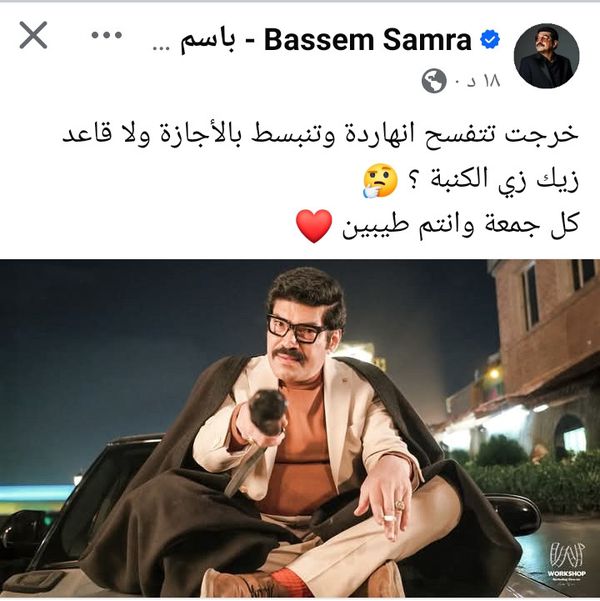Click the first line starting خرجت تتفسح
This screenshot has height=601, width=600.
tap(320, 135)
